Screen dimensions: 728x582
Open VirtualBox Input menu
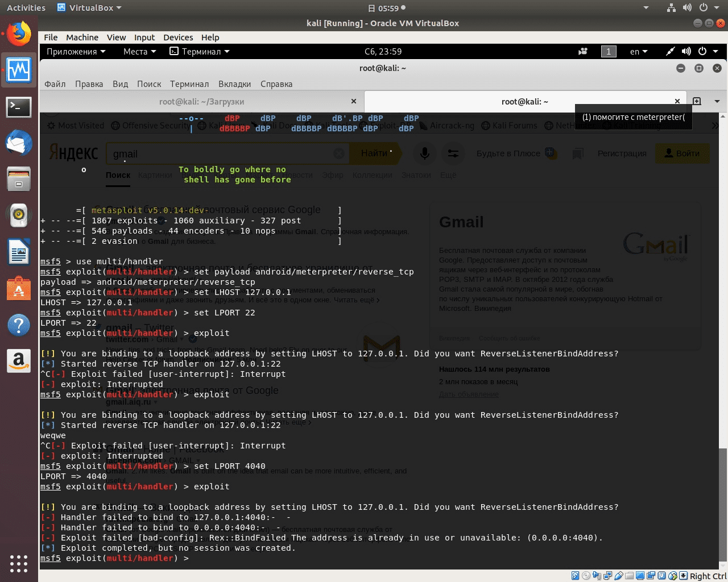click(x=144, y=37)
